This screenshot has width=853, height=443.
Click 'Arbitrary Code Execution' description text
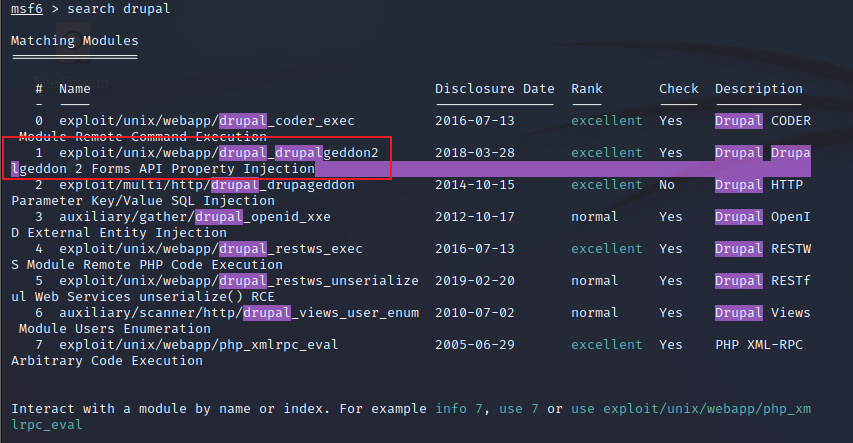tap(107, 361)
